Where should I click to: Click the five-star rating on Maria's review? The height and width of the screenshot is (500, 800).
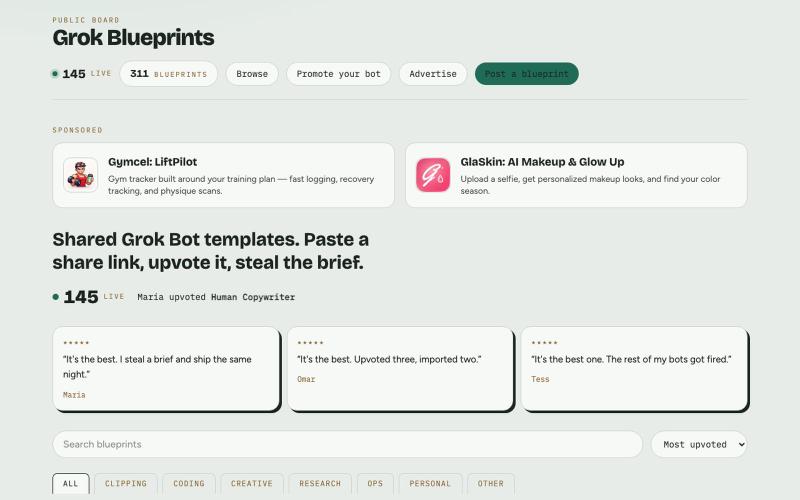click(76, 343)
